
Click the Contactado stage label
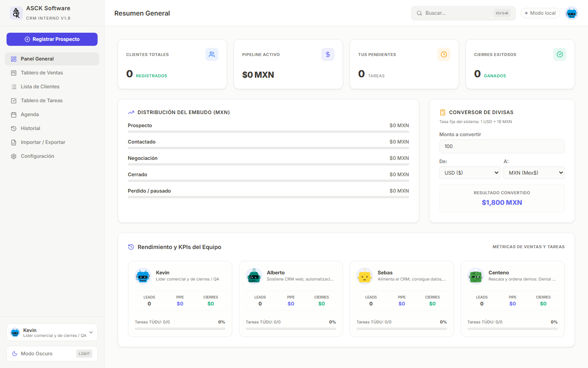142,142
